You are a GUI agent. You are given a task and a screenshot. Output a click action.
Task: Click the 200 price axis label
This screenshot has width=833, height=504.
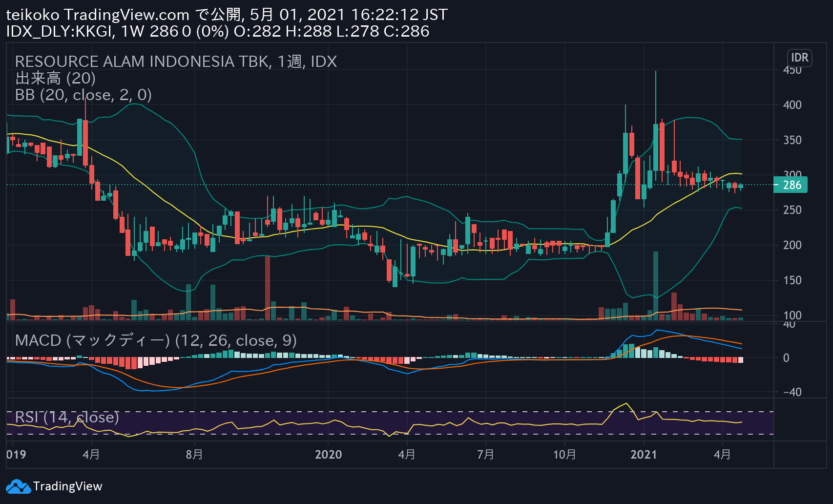(x=792, y=245)
